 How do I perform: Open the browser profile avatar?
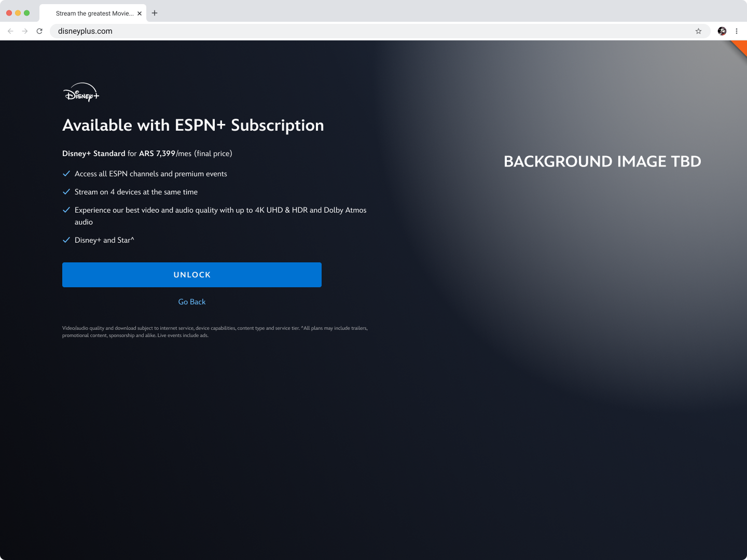point(722,31)
